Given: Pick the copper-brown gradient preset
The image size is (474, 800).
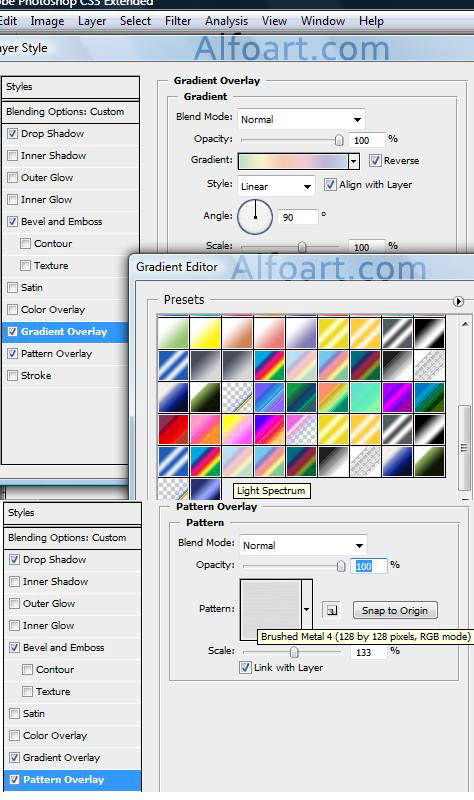Looking at the screenshot, I should click(237, 333).
